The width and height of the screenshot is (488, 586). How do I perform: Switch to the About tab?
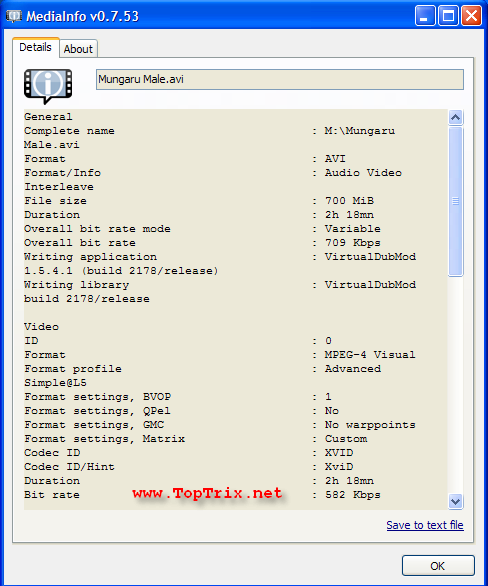point(78,49)
